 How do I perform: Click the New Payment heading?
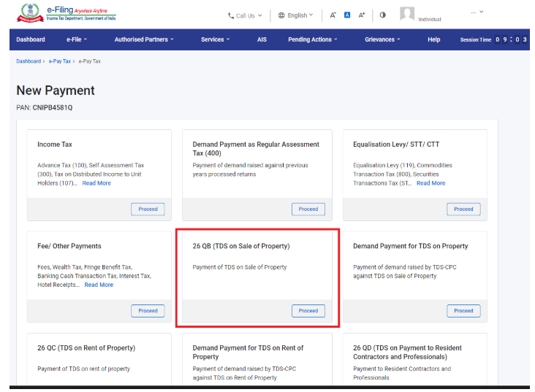tap(56, 91)
